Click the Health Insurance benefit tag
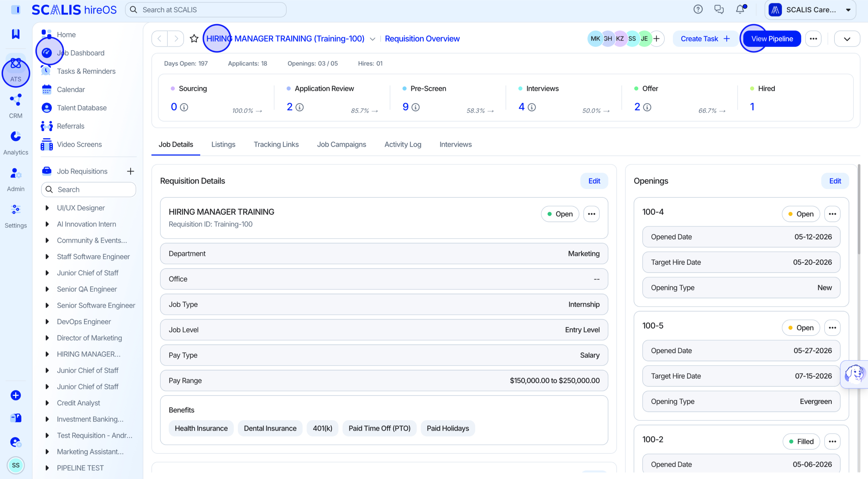This screenshot has height=479, width=868. click(201, 428)
